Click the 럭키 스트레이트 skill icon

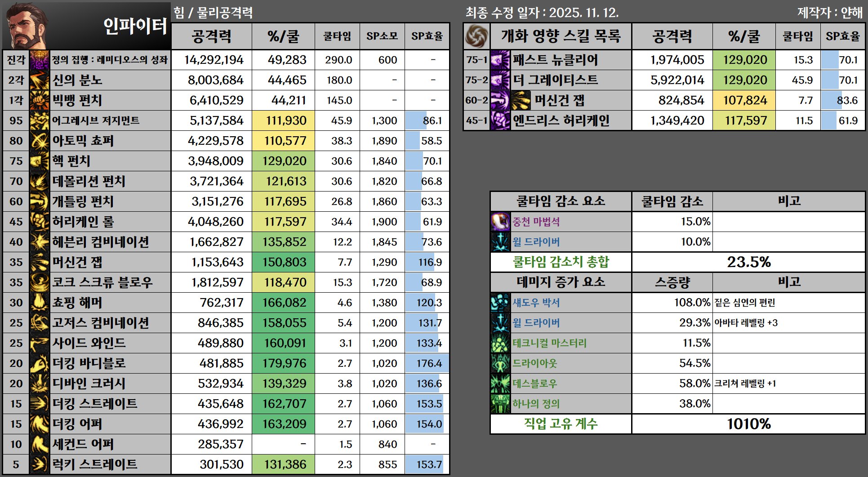pos(39,464)
